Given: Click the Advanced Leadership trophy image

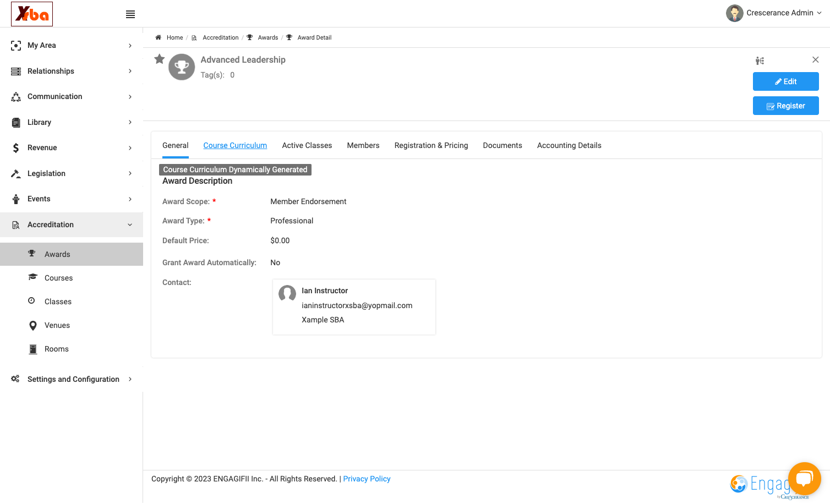Looking at the screenshot, I should [182, 67].
